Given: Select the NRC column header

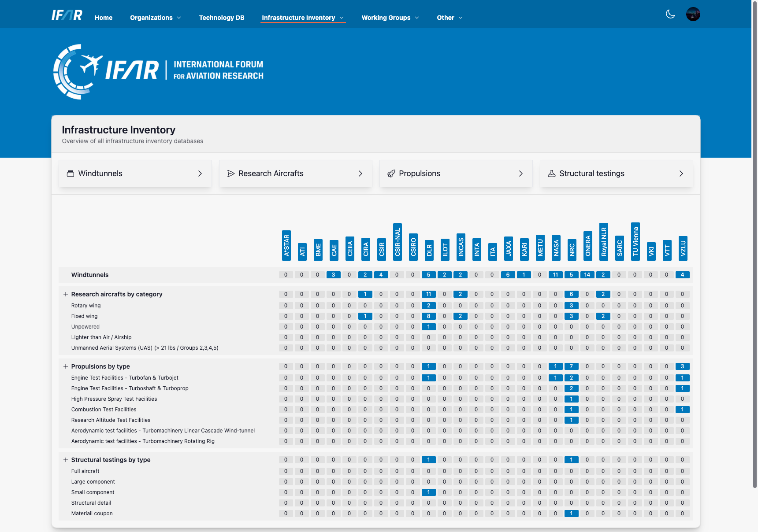Looking at the screenshot, I should [x=572, y=250].
